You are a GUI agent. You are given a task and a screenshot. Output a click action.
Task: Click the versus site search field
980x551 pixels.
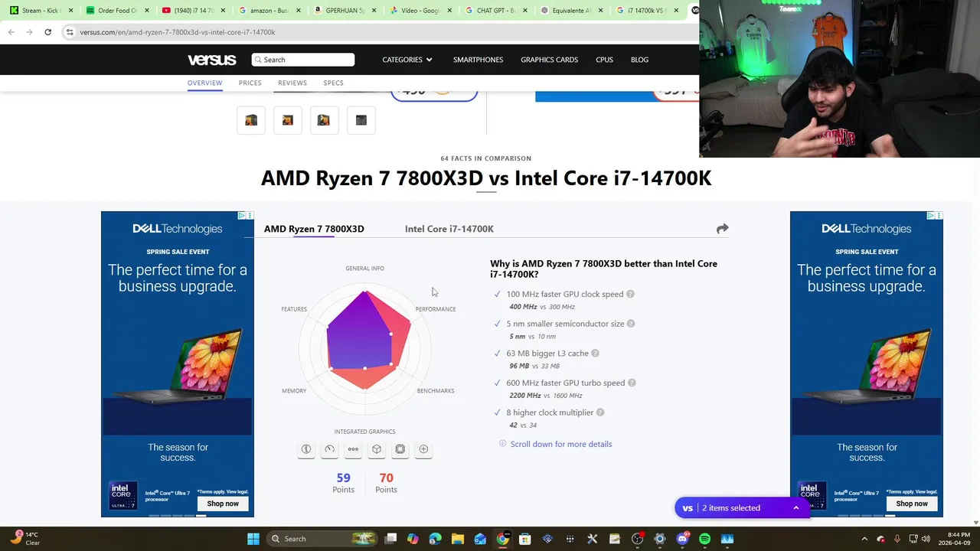coord(303,60)
